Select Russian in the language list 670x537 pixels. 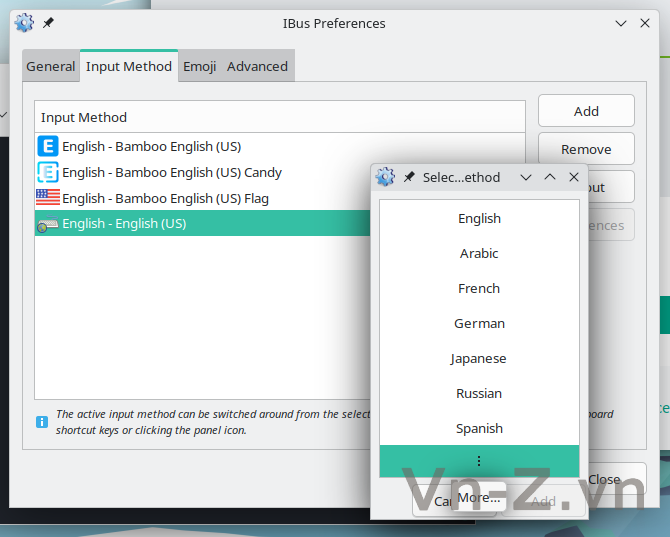[479, 393]
